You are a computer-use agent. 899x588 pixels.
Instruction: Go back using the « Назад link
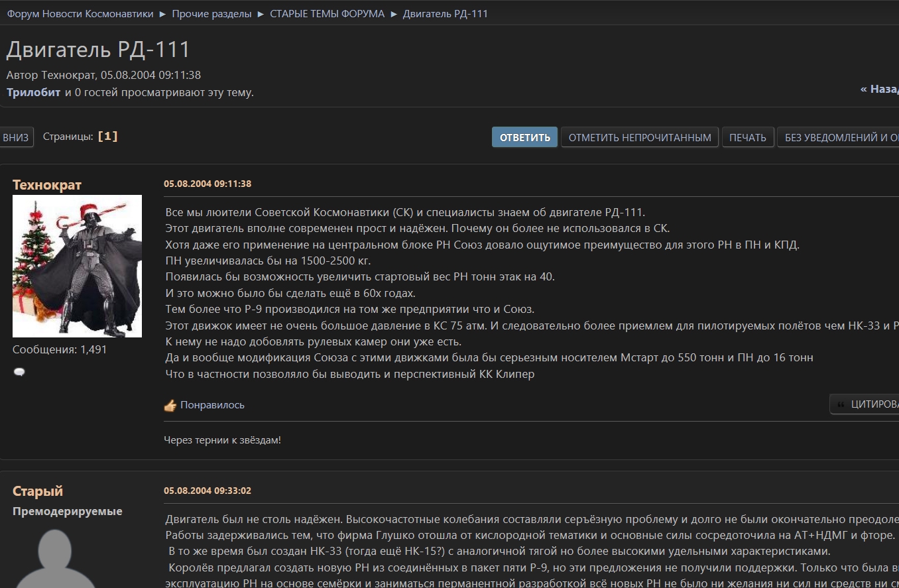[x=879, y=89]
